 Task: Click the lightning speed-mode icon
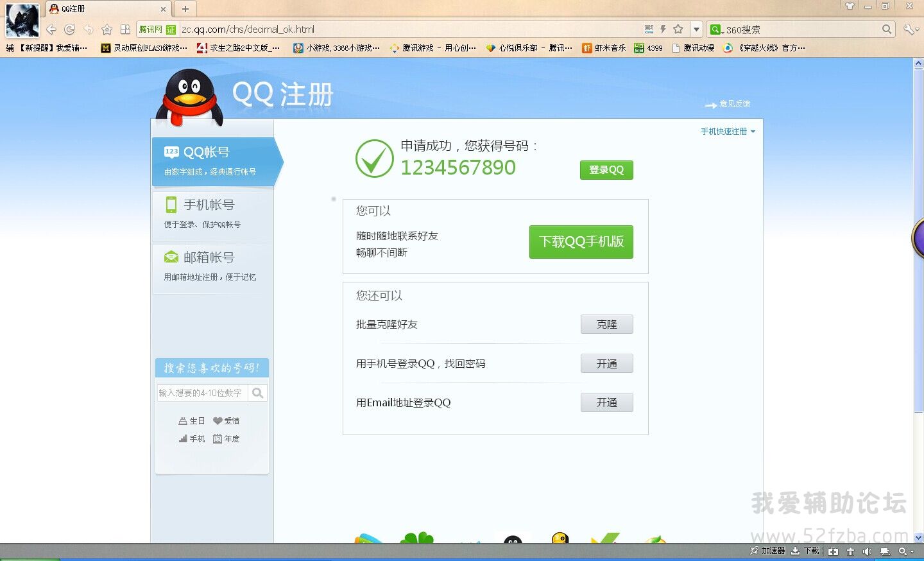663,30
